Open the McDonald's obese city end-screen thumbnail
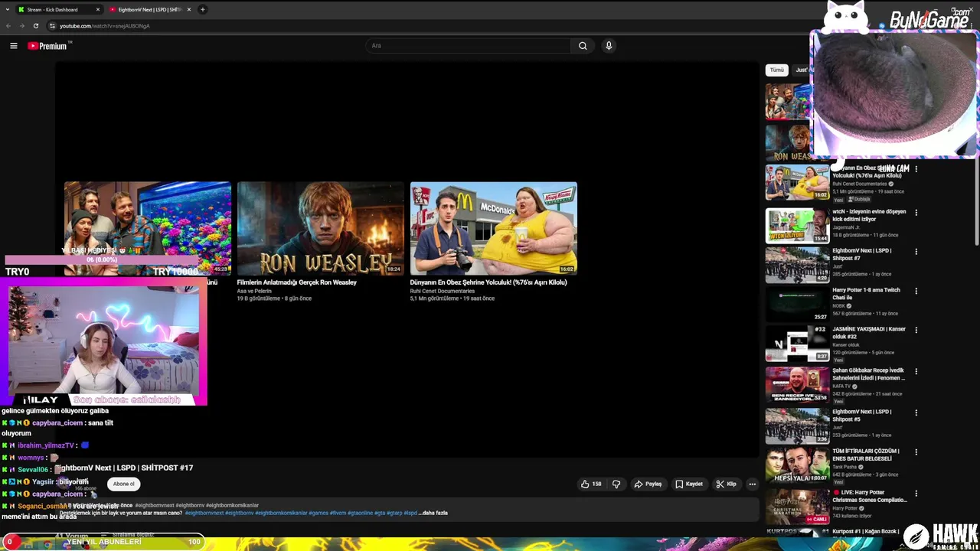Viewport: 980px width, 551px height. (494, 228)
